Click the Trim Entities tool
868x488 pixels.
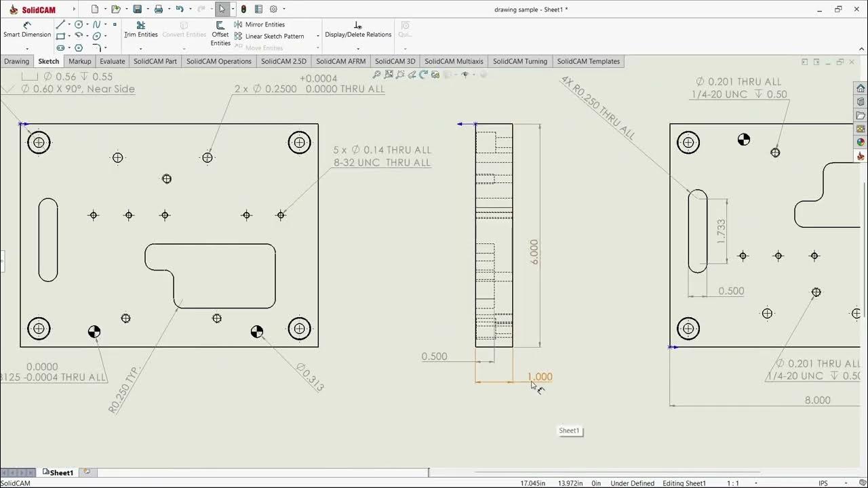141,29
